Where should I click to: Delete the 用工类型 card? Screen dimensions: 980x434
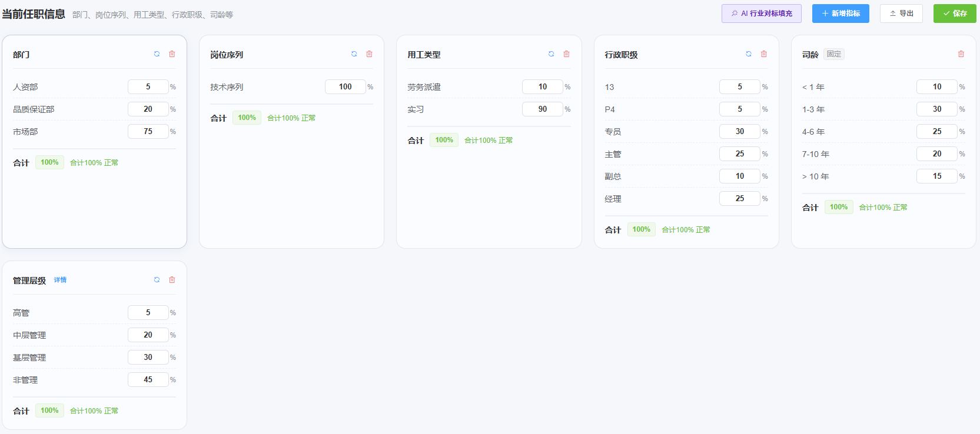coord(567,54)
